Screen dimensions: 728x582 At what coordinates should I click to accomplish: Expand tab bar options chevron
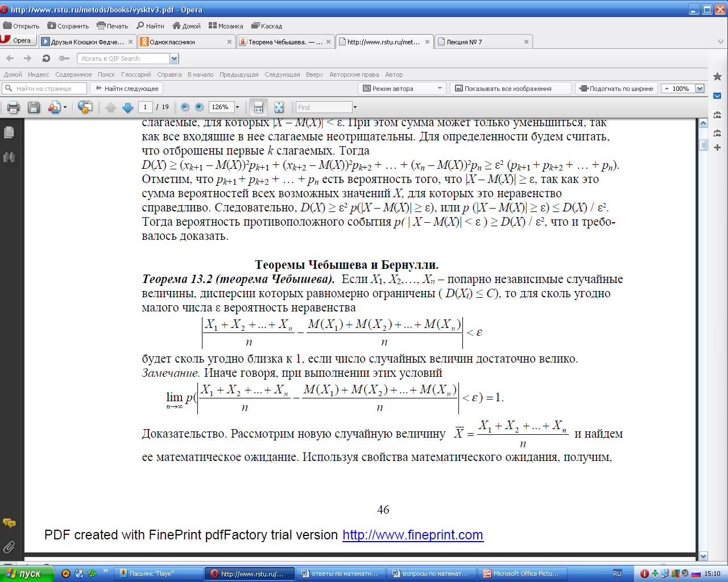(x=721, y=41)
